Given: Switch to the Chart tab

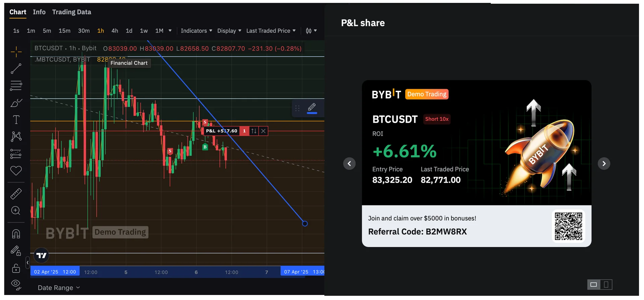Looking at the screenshot, I should coord(18,12).
